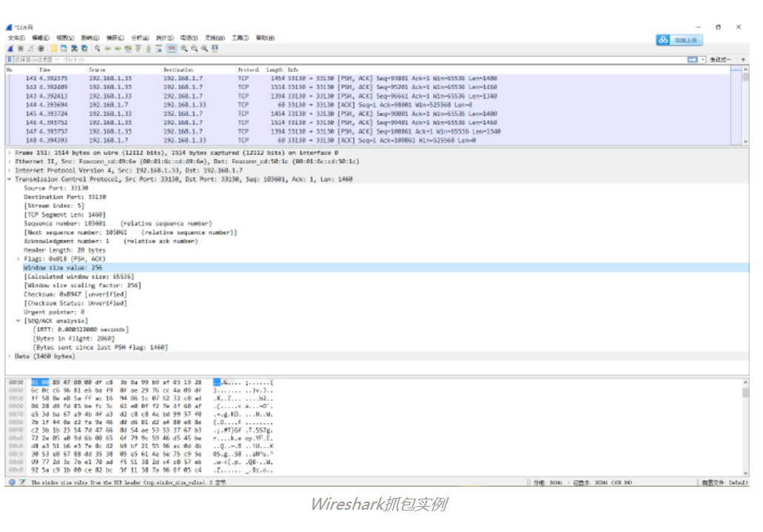Screen dimensions: 763x532
Task: Go to previous packet green left arrow
Action: pyautogui.click(x=108, y=49)
